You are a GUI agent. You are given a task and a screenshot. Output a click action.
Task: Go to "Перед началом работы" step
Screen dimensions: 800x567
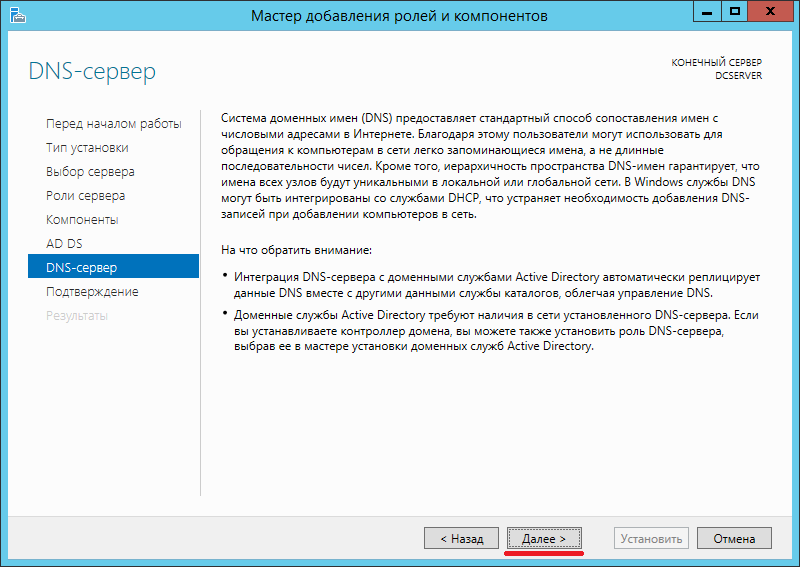click(114, 124)
